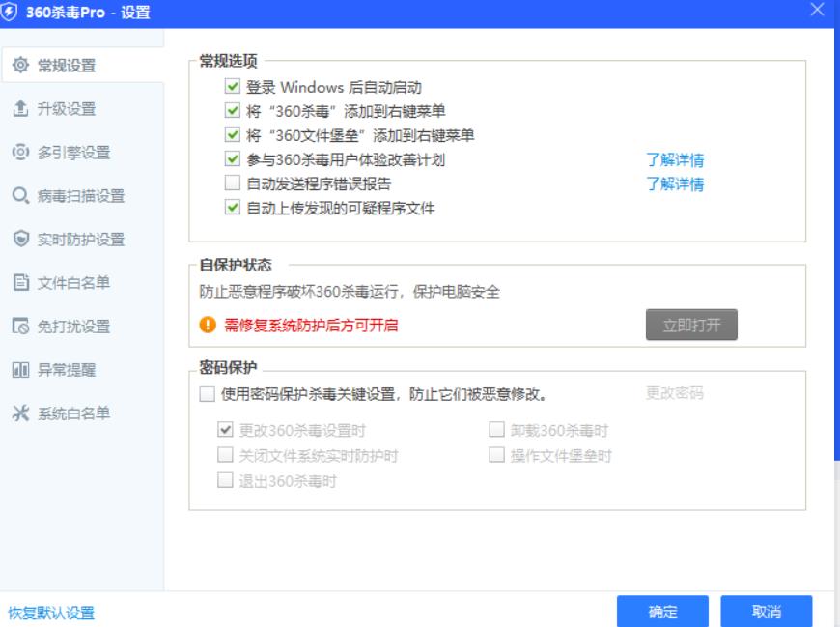Enable the 使用密码保护杀毒关键设置 checkbox
This screenshot has width=840, height=627.
(207, 394)
